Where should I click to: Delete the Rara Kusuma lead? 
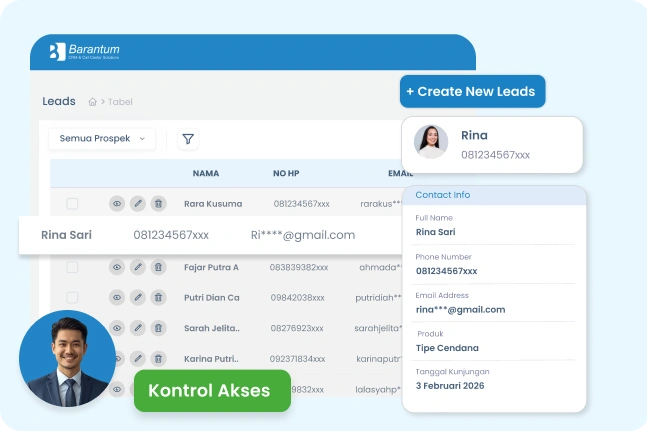click(158, 203)
